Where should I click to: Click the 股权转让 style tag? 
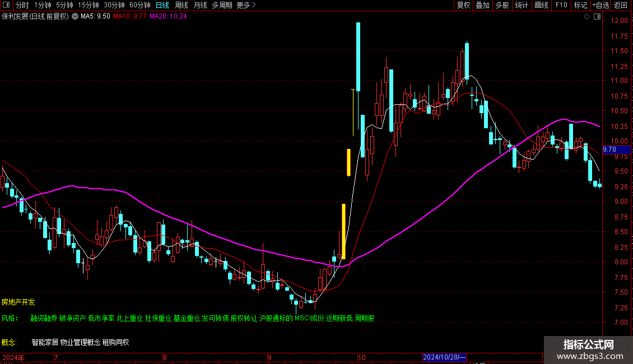(244, 319)
